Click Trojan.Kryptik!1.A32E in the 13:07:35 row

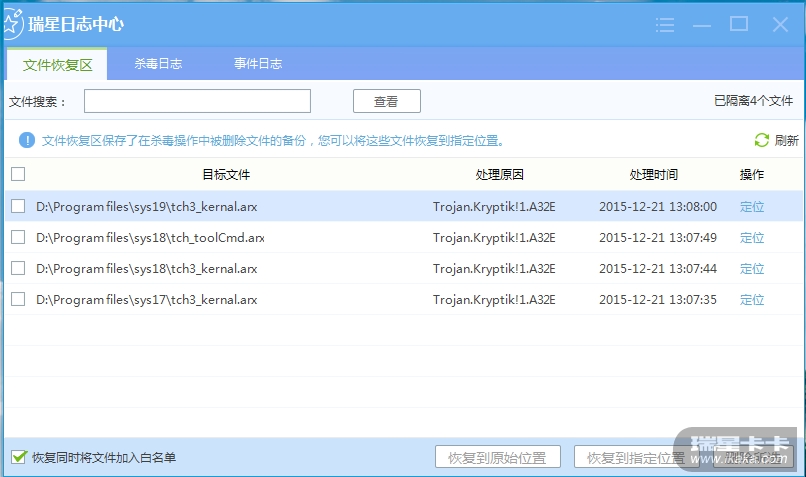pyautogui.click(x=494, y=299)
